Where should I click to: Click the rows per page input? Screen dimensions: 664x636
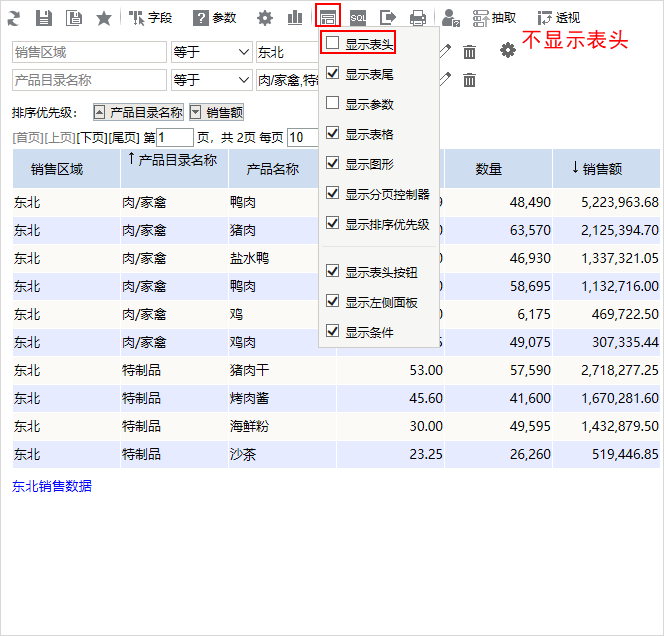tap(303, 138)
